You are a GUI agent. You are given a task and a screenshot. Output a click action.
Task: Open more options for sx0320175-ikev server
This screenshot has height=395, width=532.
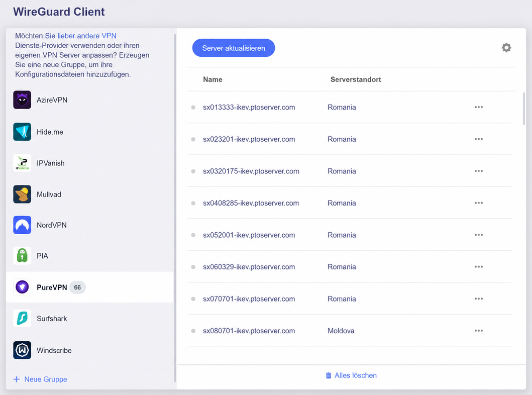[x=478, y=171]
